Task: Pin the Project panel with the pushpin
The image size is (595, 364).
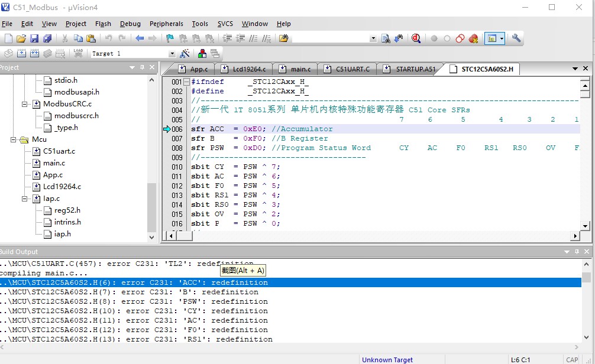Action: (x=143, y=67)
